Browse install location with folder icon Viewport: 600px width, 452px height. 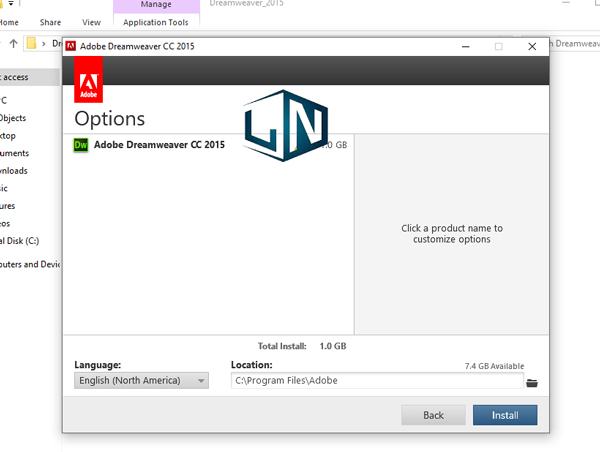532,382
